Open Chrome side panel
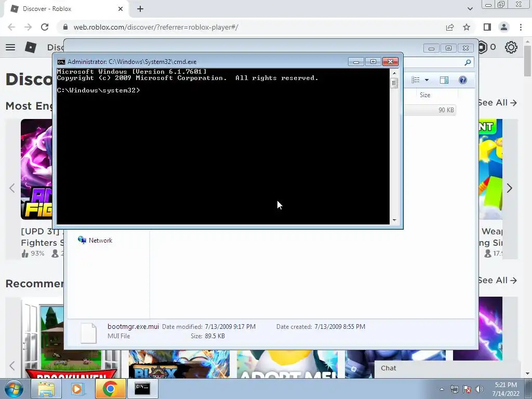The height and width of the screenshot is (399, 532). point(487,27)
